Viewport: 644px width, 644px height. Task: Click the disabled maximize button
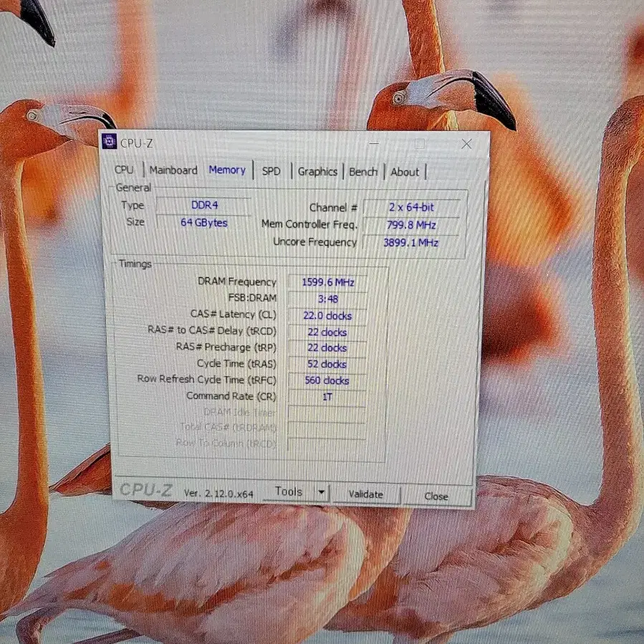(x=419, y=144)
